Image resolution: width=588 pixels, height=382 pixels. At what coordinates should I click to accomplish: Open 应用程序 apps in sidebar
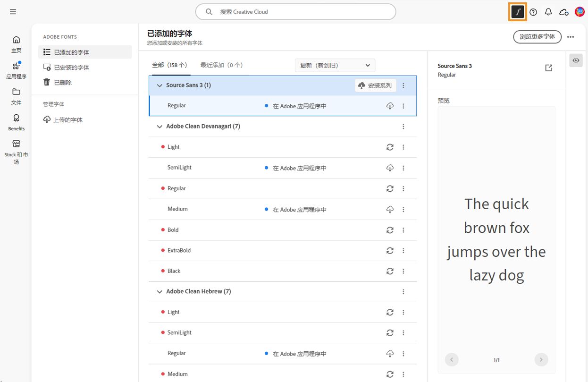16,70
